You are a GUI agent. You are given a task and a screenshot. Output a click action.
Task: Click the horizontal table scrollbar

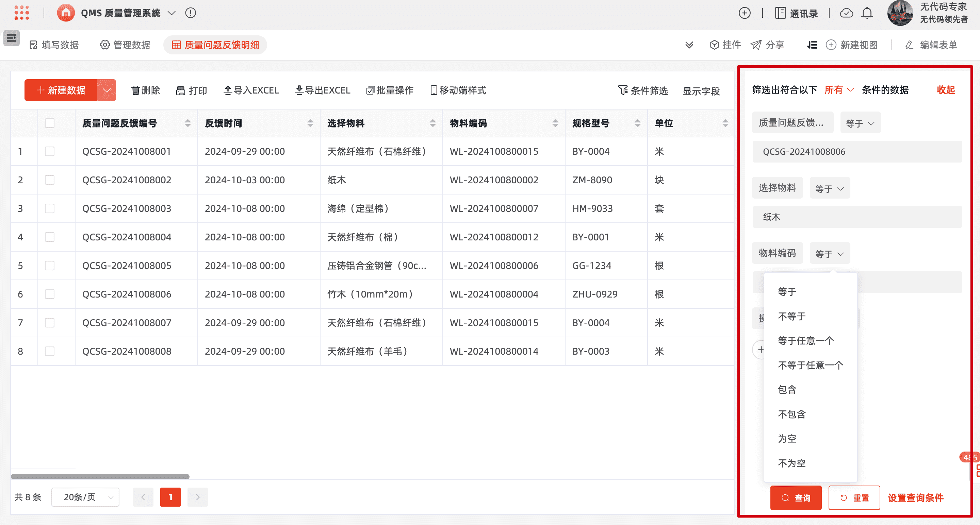(100, 476)
